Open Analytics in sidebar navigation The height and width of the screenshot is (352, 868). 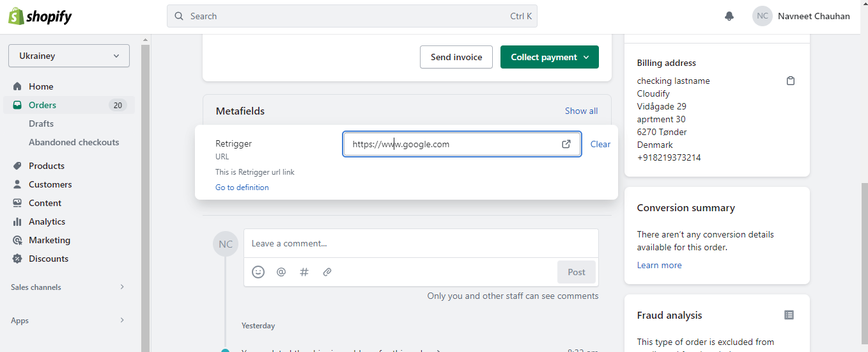coord(47,221)
